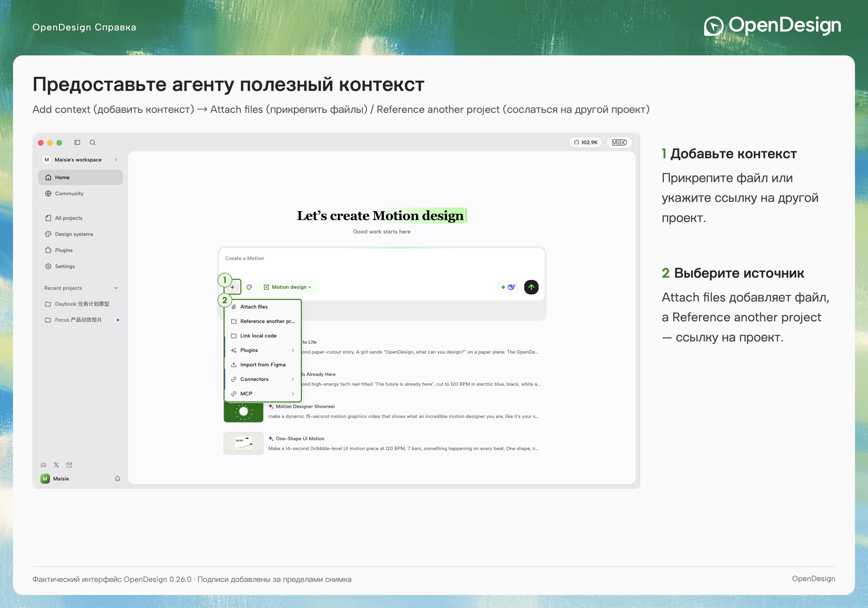The image size is (868, 608).
Task: Click the plus add-context button
Action: point(232,287)
